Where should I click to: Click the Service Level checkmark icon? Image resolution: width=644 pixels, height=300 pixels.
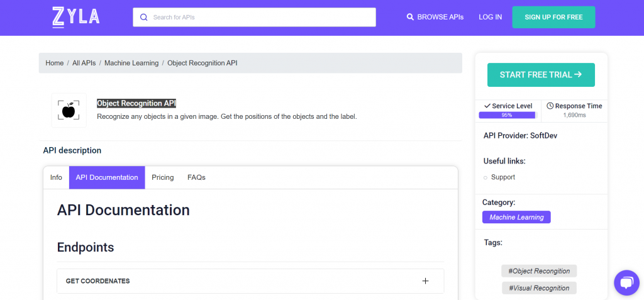(x=487, y=106)
